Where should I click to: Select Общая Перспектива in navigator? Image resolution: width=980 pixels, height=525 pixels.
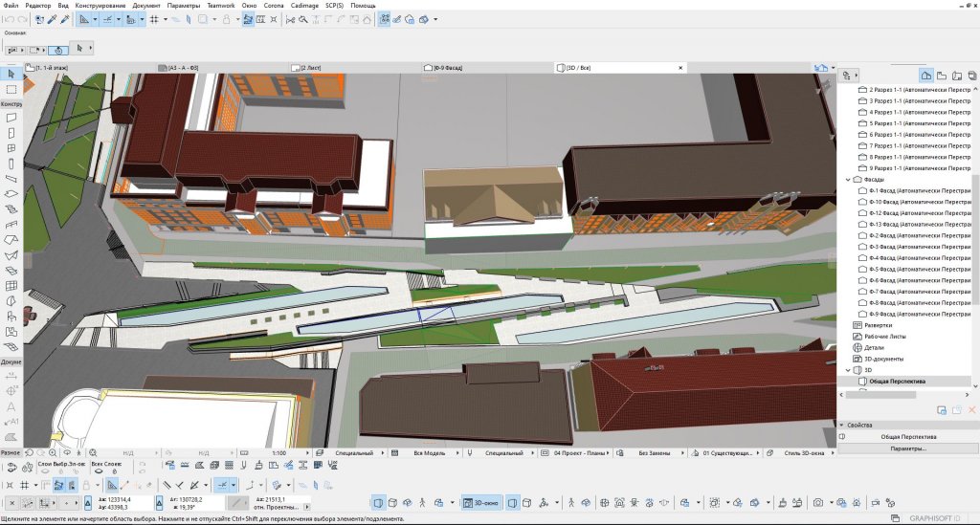[x=896, y=381]
